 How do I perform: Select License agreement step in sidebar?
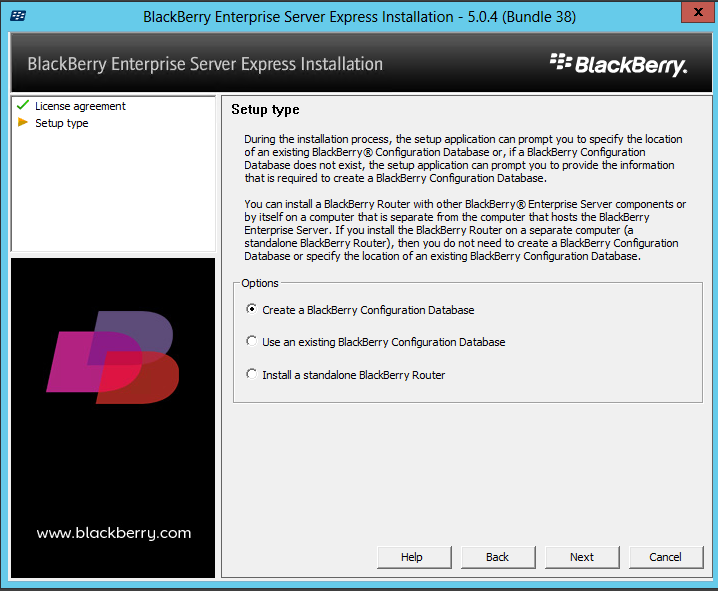pyautogui.click(x=80, y=106)
